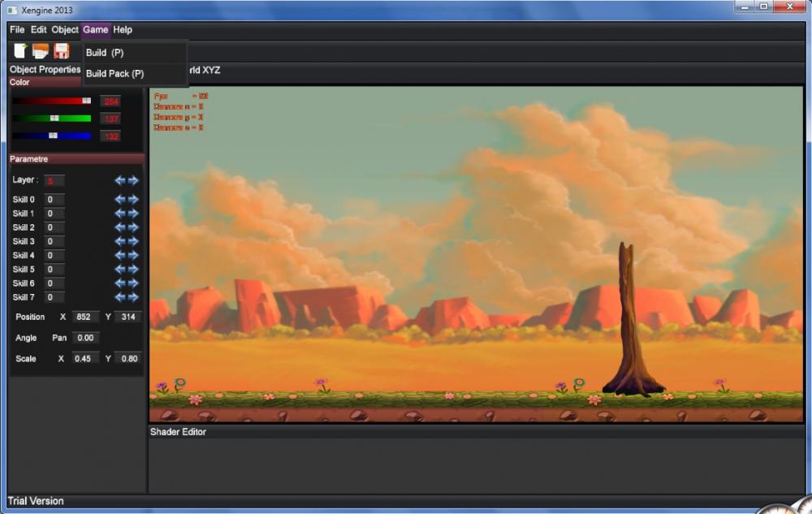Click the left arrow for Skill 0

pyautogui.click(x=120, y=199)
